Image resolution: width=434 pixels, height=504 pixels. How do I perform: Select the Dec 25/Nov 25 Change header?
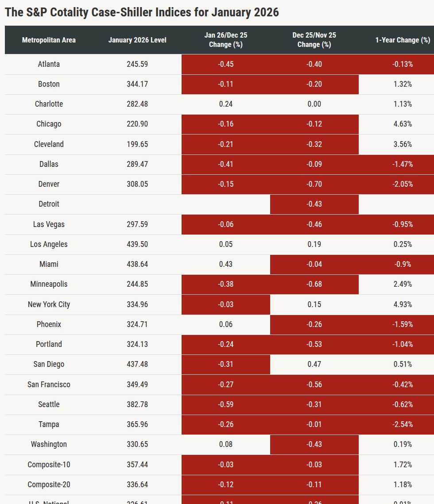[314, 40]
